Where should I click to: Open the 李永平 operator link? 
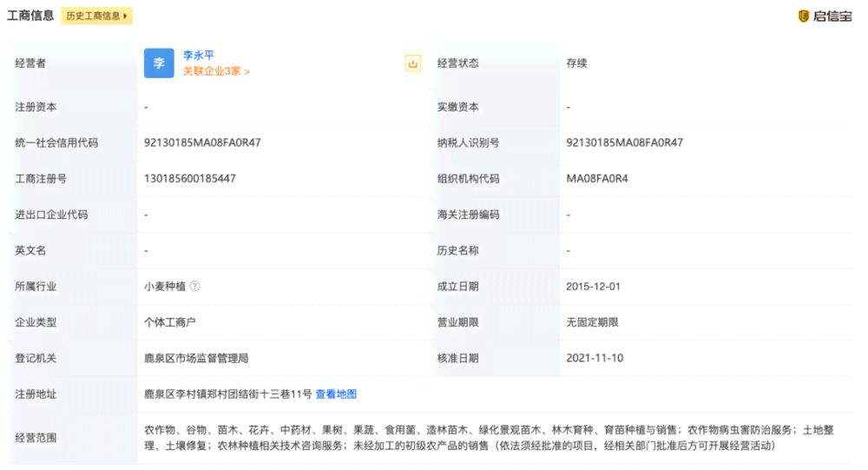pyautogui.click(x=198, y=56)
